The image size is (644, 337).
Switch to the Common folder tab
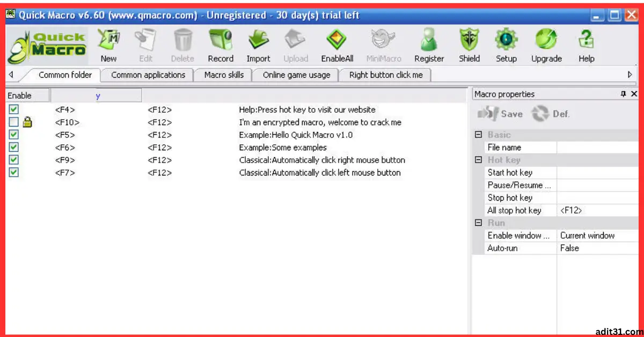(65, 75)
